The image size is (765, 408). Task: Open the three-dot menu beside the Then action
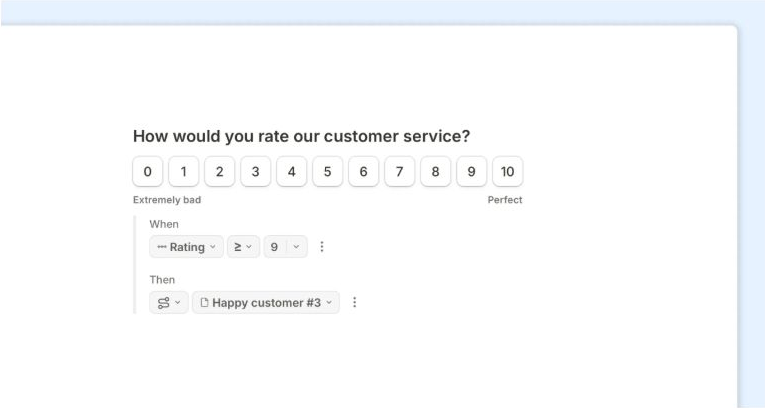[x=355, y=302]
